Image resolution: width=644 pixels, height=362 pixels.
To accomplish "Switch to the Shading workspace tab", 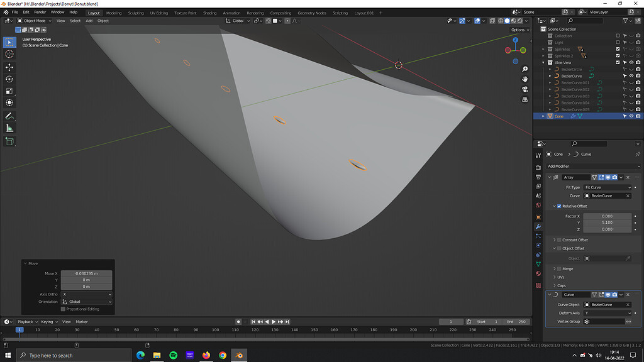I will (x=209, y=13).
